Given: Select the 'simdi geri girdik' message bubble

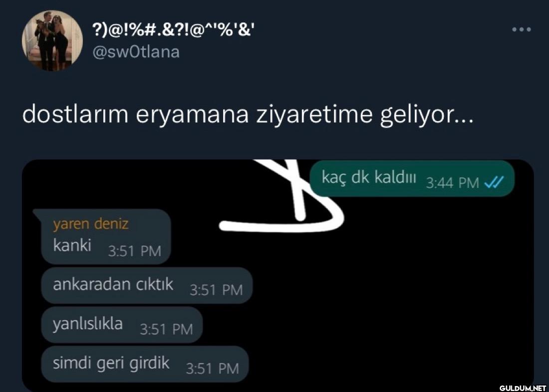Looking at the screenshot, I should pos(145,364).
